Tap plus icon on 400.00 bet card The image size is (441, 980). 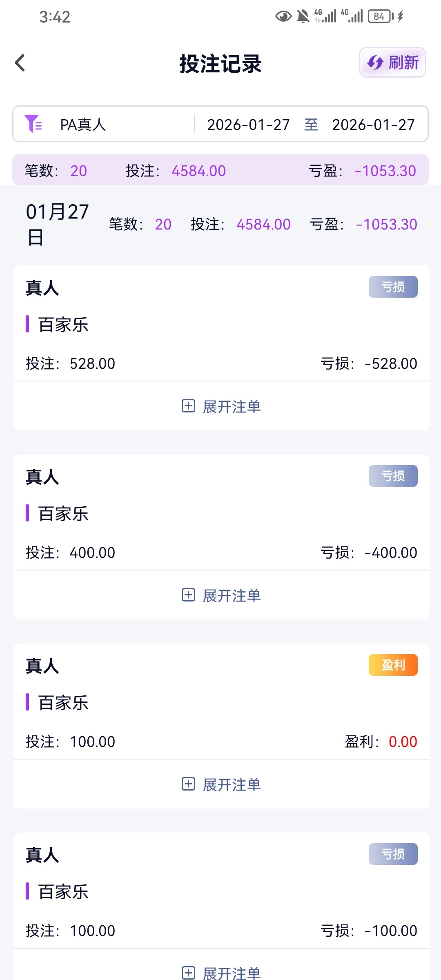188,595
